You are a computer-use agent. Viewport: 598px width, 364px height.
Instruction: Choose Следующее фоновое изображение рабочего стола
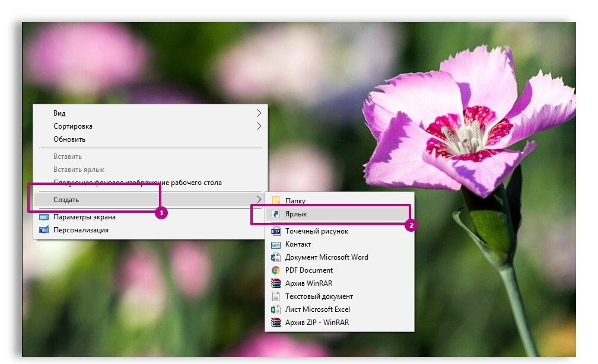point(150,183)
